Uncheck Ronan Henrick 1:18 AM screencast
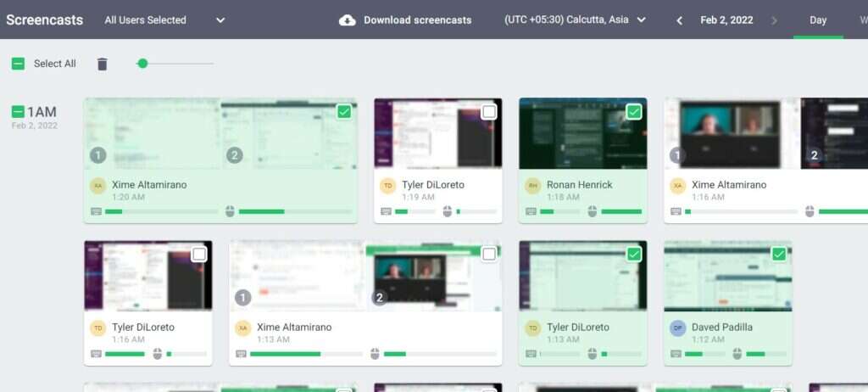Screen dimensions: 868x392 [x=634, y=112]
